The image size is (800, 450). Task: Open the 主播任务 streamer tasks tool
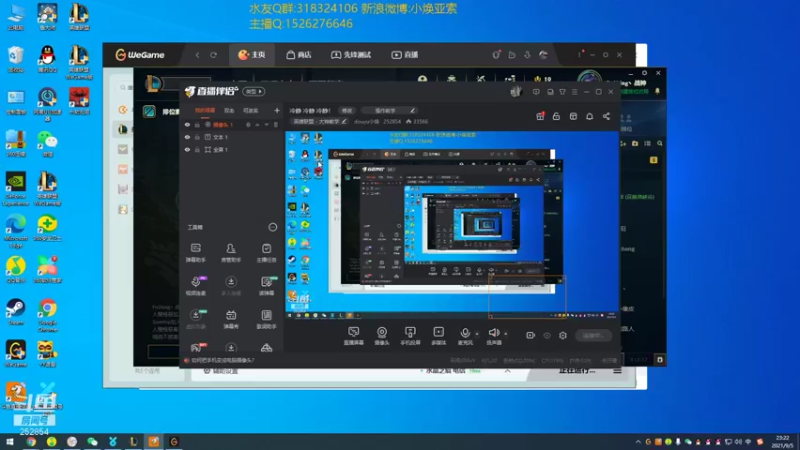pos(266,253)
